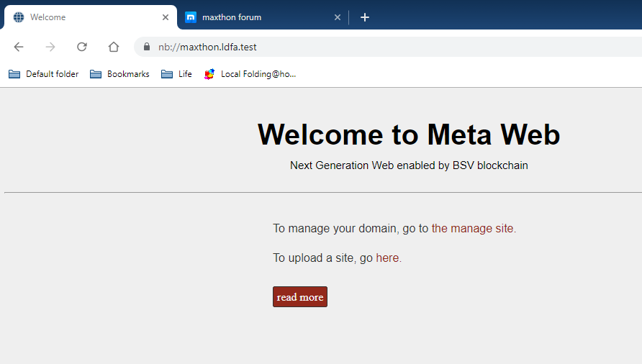This screenshot has width=642, height=364.
Task: Open a new tab with plus button
Action: click(x=365, y=17)
